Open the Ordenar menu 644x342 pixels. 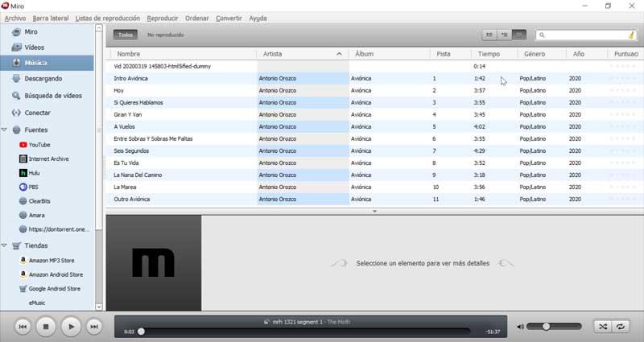(x=196, y=19)
